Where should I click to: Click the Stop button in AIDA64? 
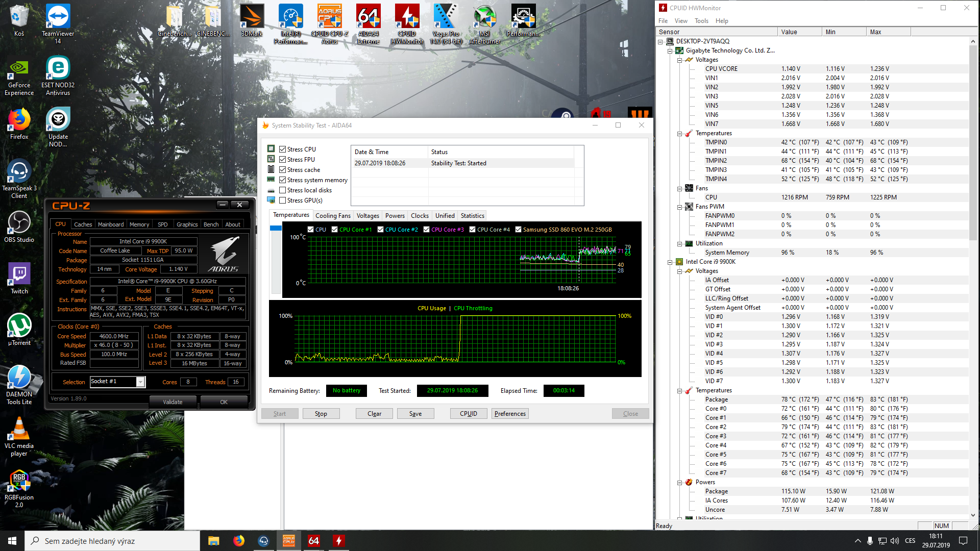321,414
